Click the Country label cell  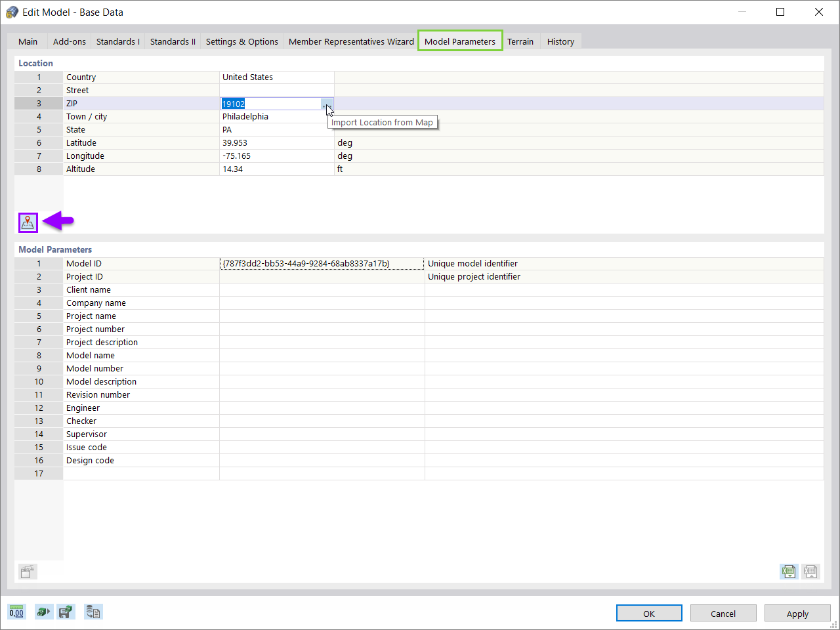click(141, 77)
